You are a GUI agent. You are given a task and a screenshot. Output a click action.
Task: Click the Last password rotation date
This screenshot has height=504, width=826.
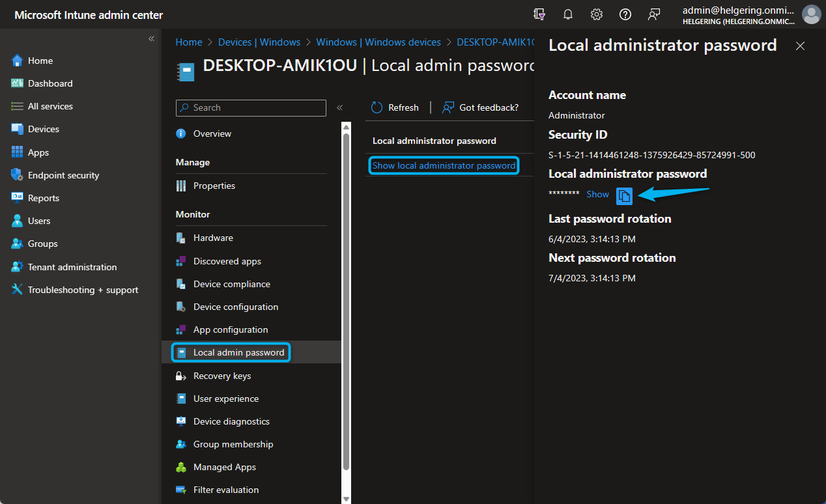point(592,239)
